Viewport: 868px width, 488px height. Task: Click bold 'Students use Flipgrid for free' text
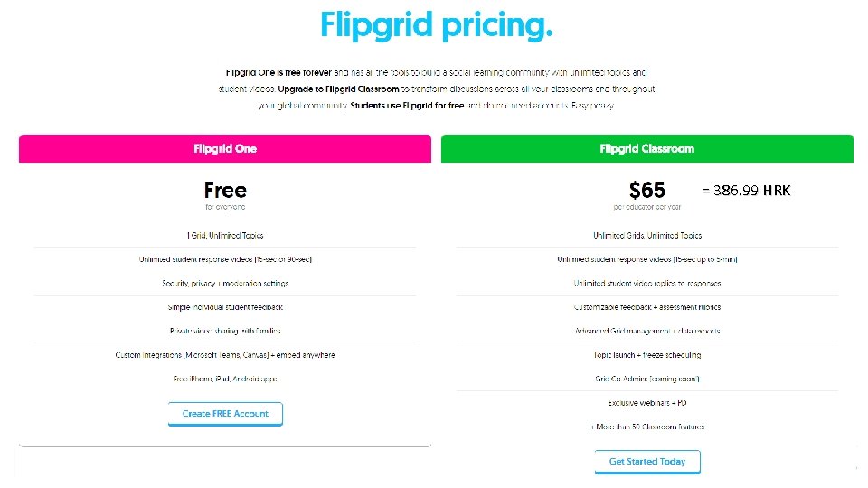(x=407, y=105)
